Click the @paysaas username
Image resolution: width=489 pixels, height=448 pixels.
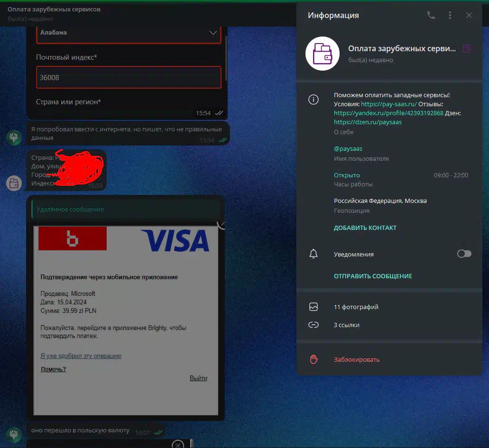click(348, 149)
